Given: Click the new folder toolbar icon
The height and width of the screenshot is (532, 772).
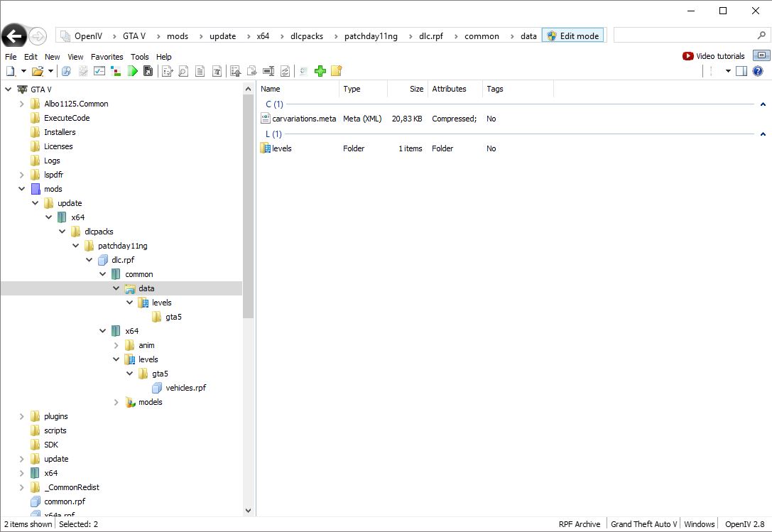Looking at the screenshot, I should (x=337, y=71).
